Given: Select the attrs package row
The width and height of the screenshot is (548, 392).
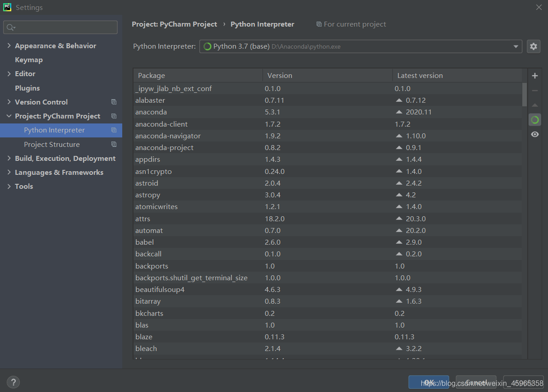Looking at the screenshot, I should [x=327, y=219].
